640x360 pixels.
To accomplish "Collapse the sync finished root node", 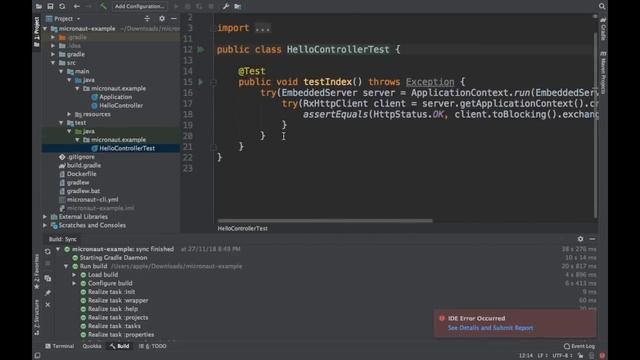I will point(58,249).
